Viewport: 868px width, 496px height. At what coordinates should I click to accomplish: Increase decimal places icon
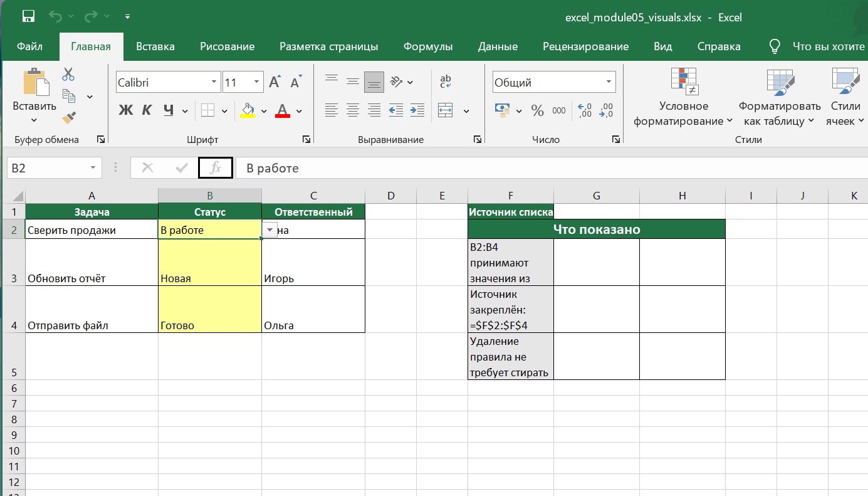click(585, 110)
